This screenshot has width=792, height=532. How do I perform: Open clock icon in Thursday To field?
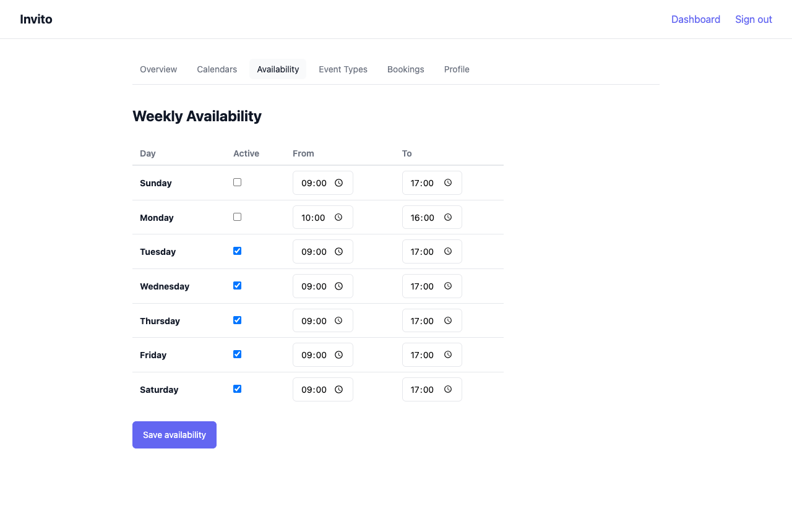448,321
